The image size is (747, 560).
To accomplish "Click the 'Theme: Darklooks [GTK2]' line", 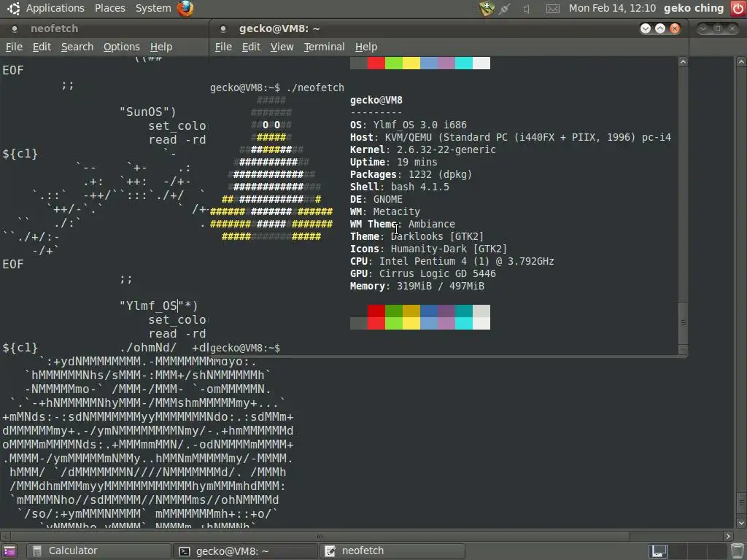I will coord(417,236).
